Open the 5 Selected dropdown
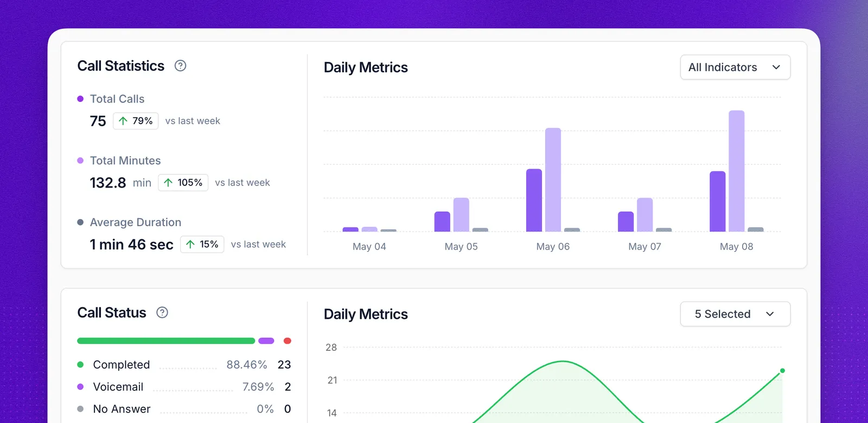Image resolution: width=868 pixels, height=423 pixels. [x=735, y=314]
